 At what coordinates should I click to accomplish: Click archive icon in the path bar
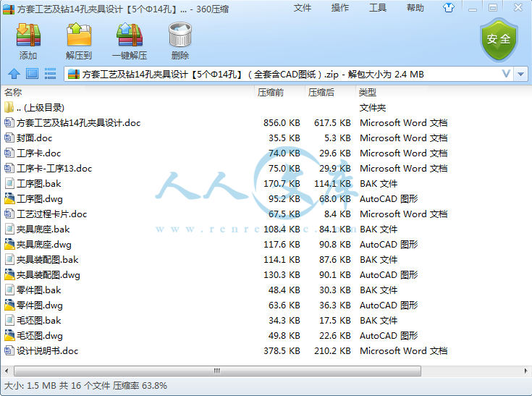pos(74,74)
